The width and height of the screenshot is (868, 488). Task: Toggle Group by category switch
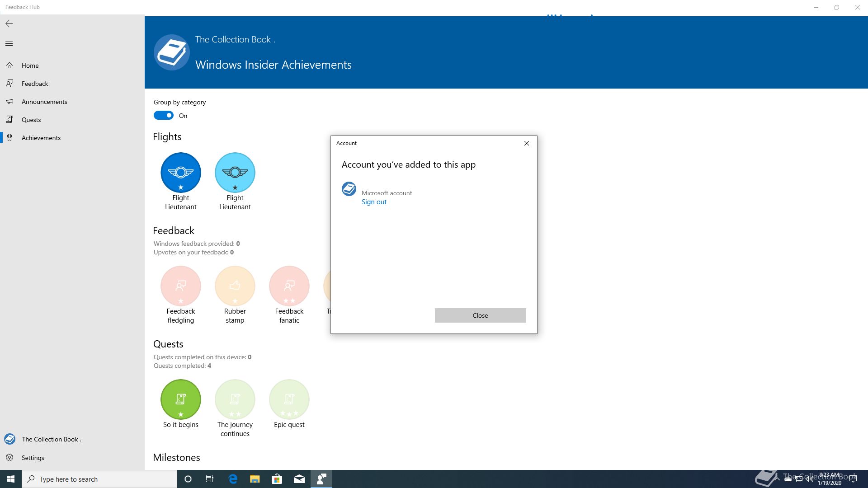163,116
